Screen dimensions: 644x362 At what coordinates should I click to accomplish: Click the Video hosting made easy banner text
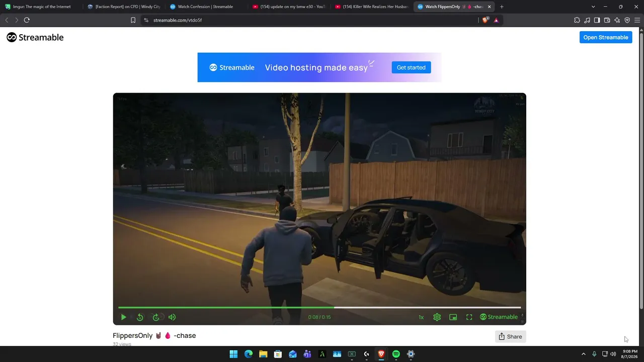pyautogui.click(x=316, y=67)
